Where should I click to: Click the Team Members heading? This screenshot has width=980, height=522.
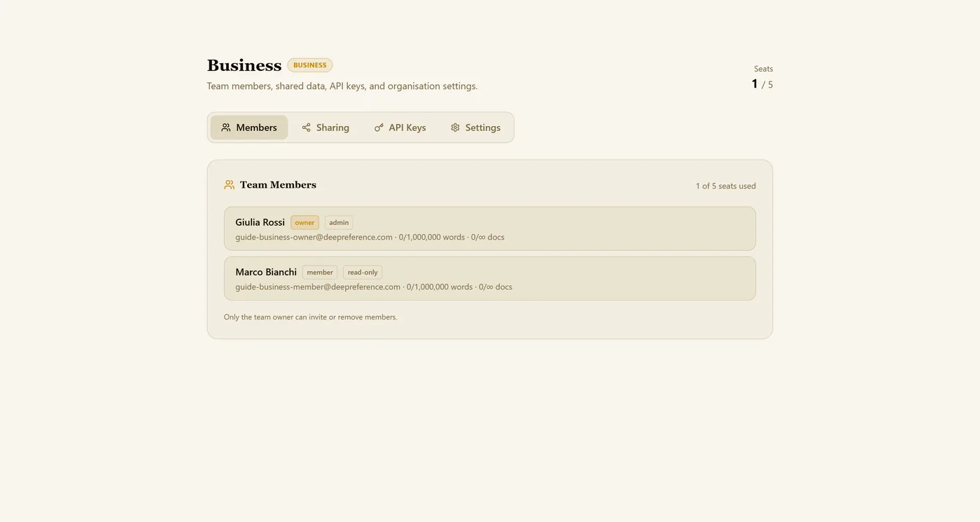(278, 185)
